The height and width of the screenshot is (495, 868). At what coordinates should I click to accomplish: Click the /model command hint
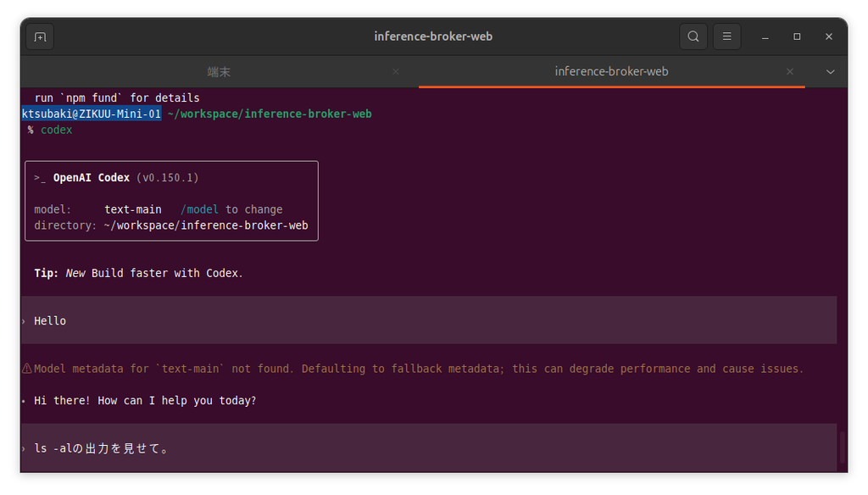click(199, 210)
